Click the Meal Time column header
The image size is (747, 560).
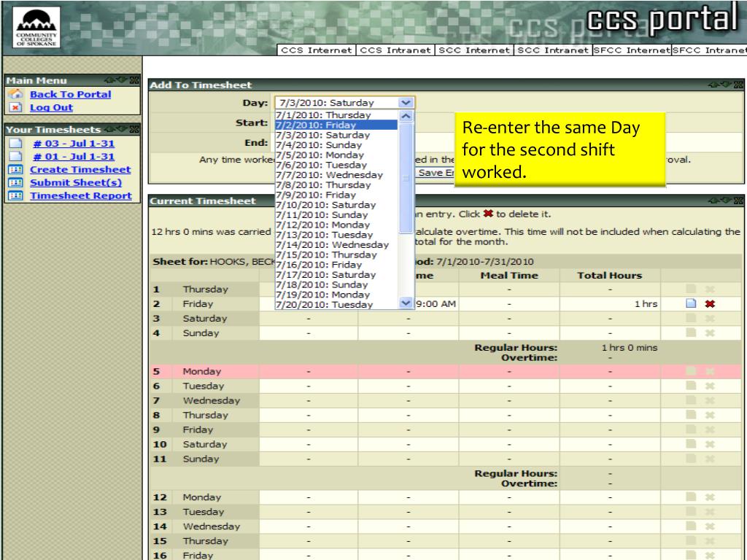point(509,275)
